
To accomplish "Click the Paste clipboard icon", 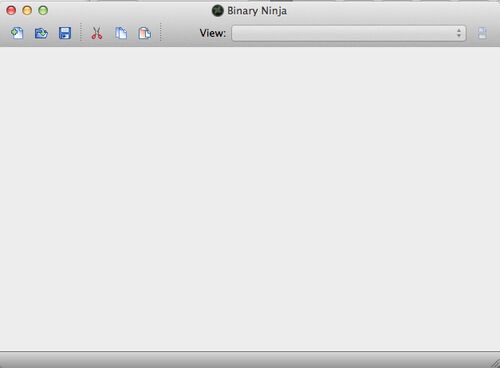I will [x=145, y=33].
